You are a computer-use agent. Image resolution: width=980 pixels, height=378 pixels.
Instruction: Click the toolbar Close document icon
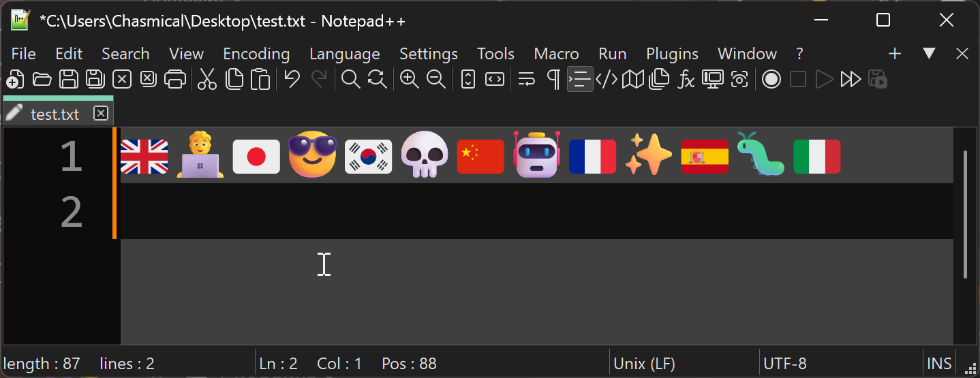pyautogui.click(x=121, y=80)
